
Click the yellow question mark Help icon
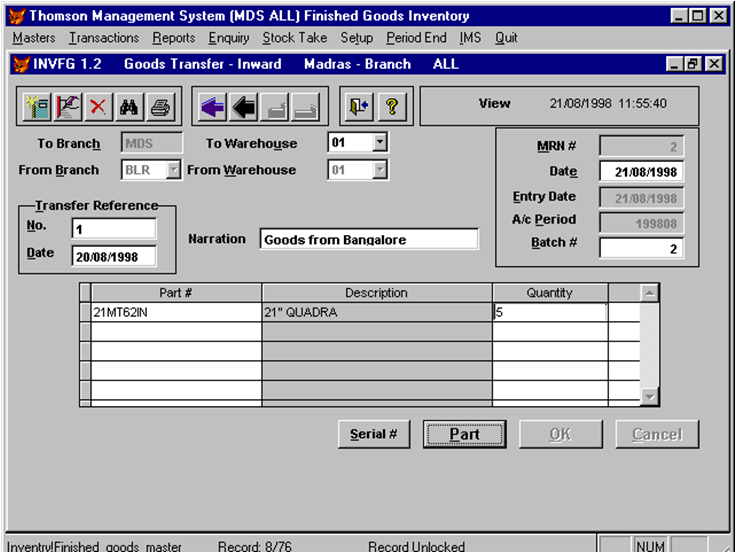[392, 107]
